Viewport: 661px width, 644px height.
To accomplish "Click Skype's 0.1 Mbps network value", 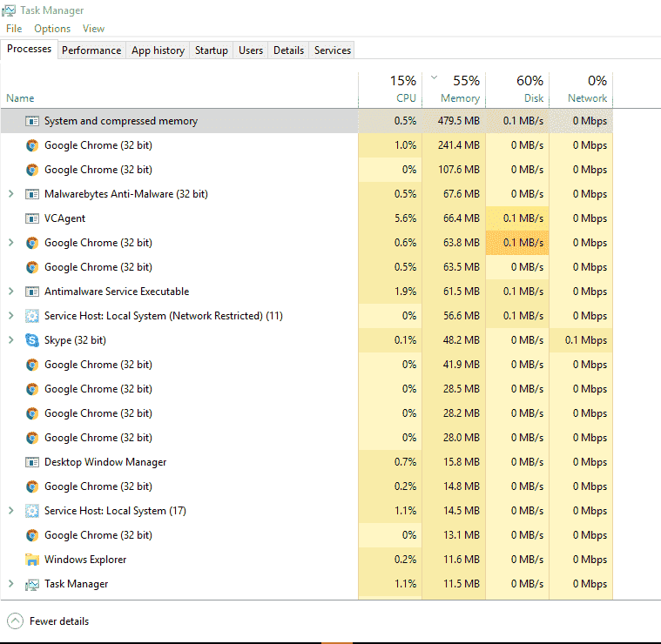I will pos(581,340).
